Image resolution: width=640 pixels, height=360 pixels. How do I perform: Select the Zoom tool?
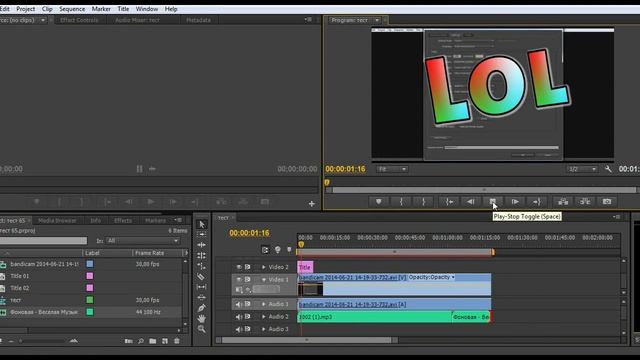(201, 329)
